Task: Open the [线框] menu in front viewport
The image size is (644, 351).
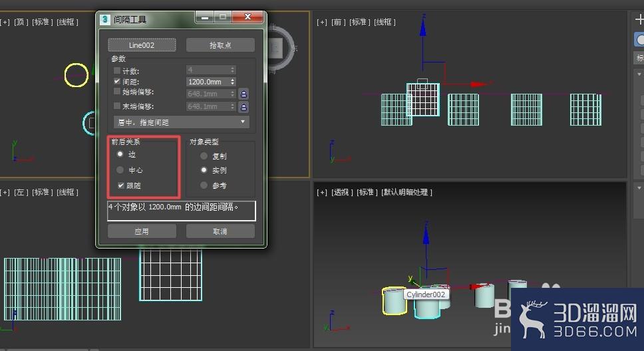Action: click(x=385, y=22)
